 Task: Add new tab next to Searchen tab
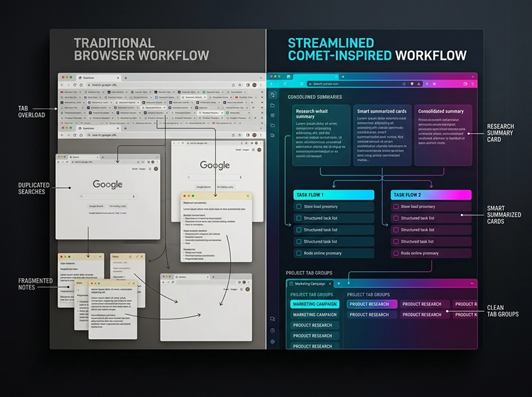[126, 78]
